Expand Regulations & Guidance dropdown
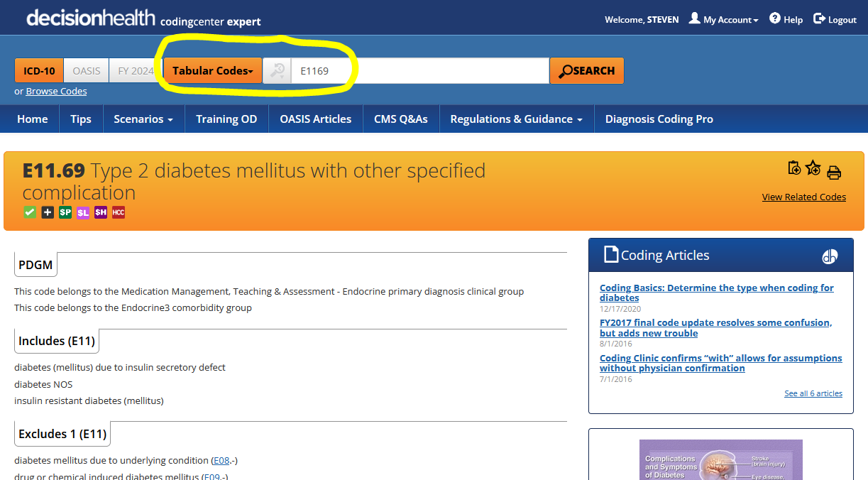The height and width of the screenshot is (480, 868). (517, 119)
